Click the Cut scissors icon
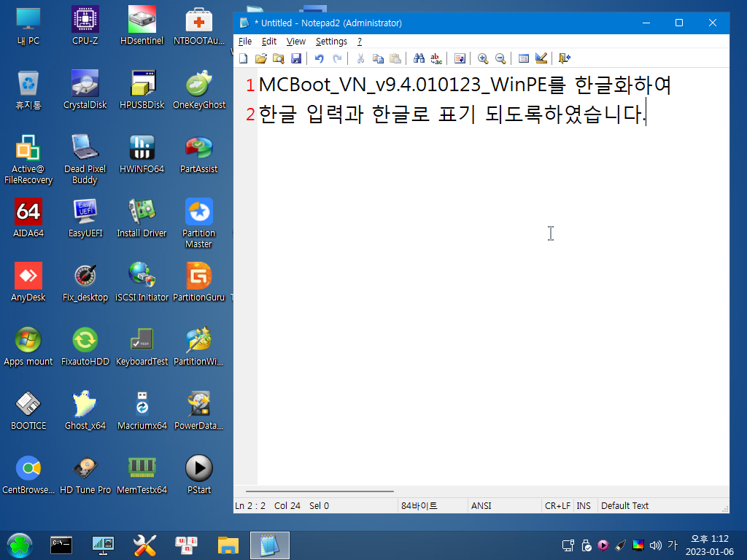The height and width of the screenshot is (560, 747). tap(360, 58)
